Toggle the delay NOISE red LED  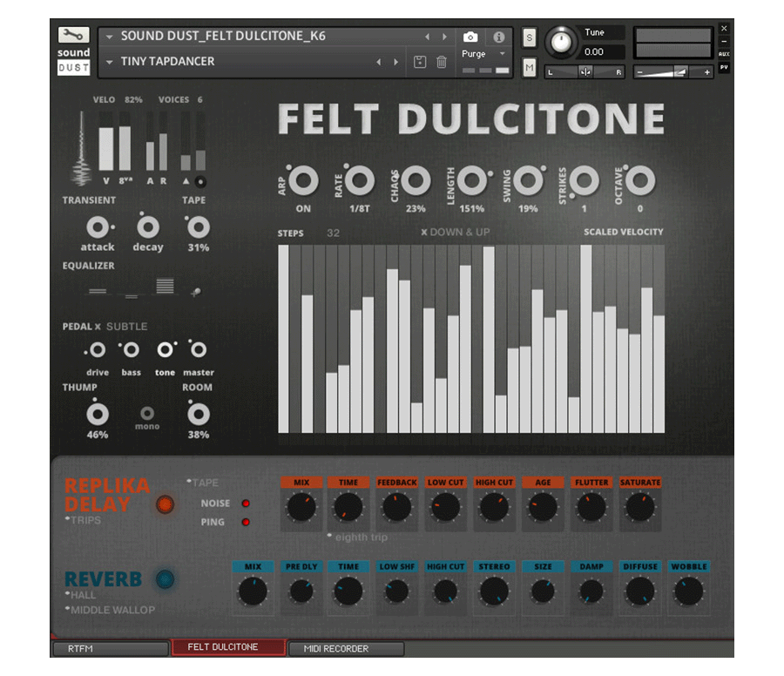[x=246, y=504]
